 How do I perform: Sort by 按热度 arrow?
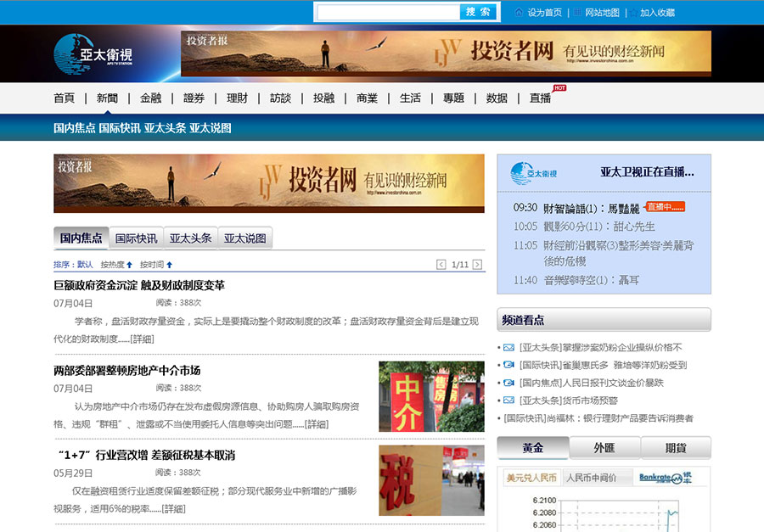(x=130, y=265)
